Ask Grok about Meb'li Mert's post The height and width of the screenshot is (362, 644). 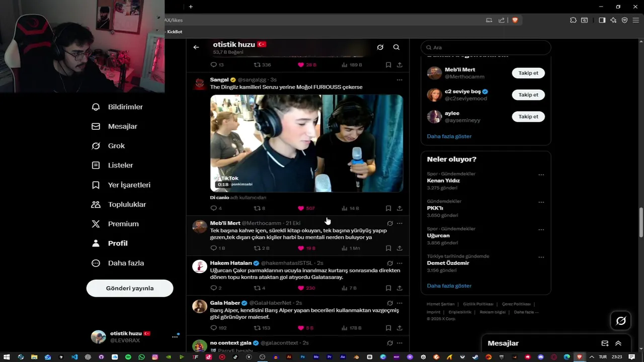[390, 223]
